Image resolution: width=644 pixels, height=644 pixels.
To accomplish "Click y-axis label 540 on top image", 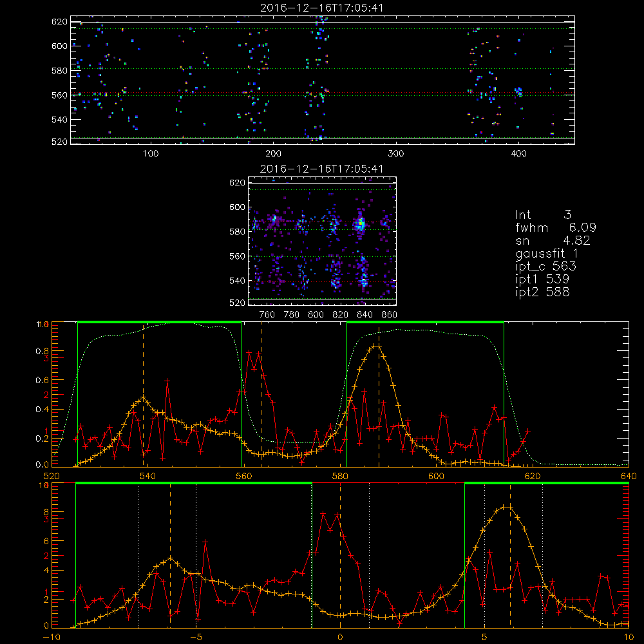I will 59,120.
